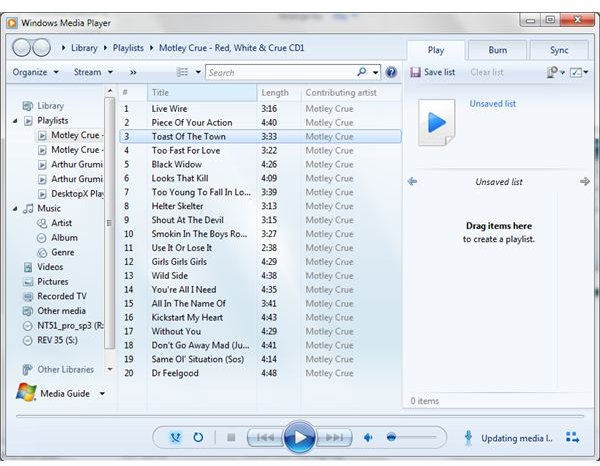Click Library in breadcrumb path

pos(84,48)
